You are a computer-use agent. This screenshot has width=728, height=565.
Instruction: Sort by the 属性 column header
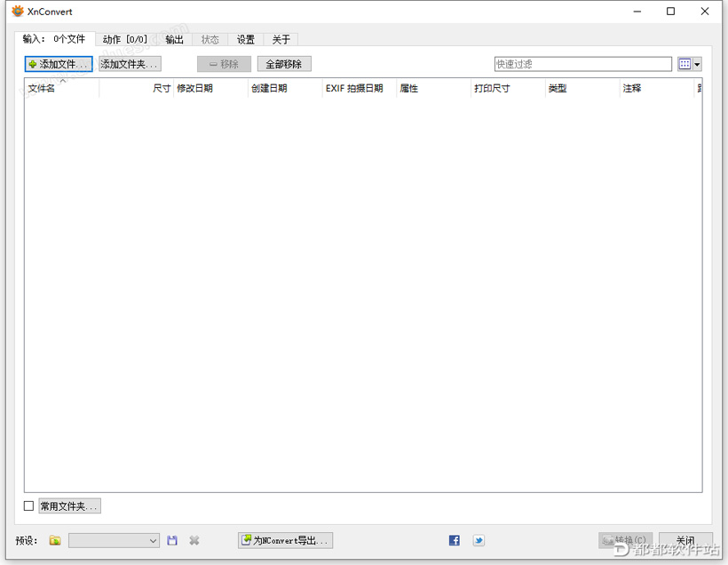[433, 88]
